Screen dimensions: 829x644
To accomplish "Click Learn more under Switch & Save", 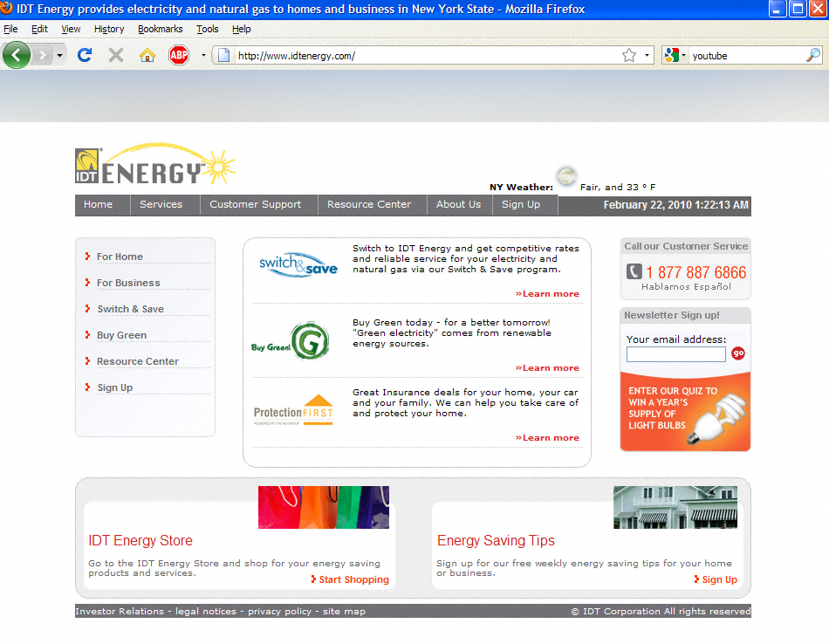I will (547, 294).
